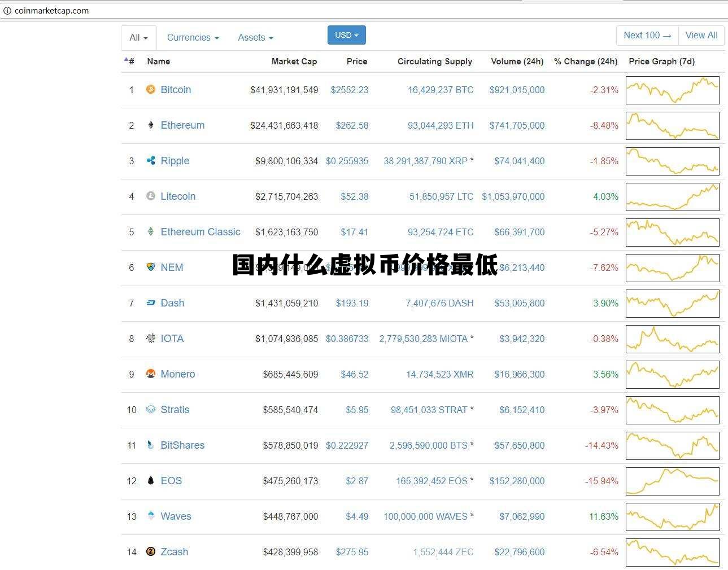Go to Next 100 page
Viewport: 728px width, 570px height.
pyautogui.click(x=647, y=35)
